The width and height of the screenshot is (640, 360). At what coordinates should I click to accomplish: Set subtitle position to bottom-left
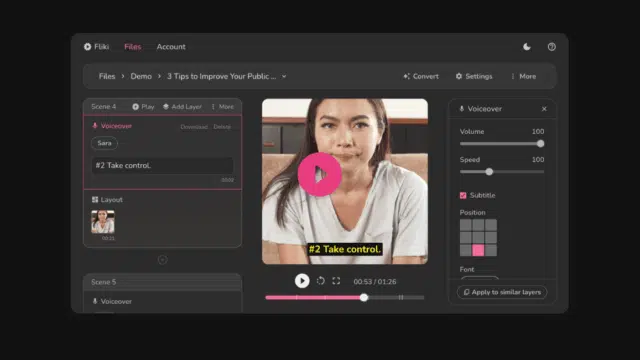coord(466,250)
